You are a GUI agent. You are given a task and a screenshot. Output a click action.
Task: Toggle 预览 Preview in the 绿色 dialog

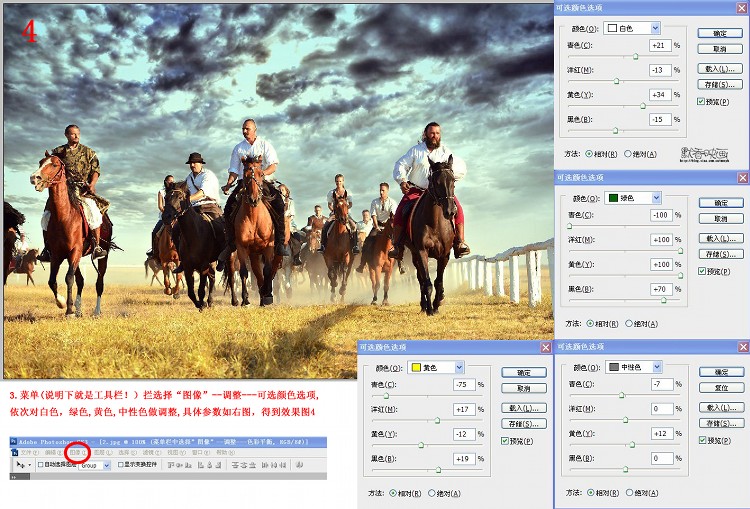click(702, 271)
